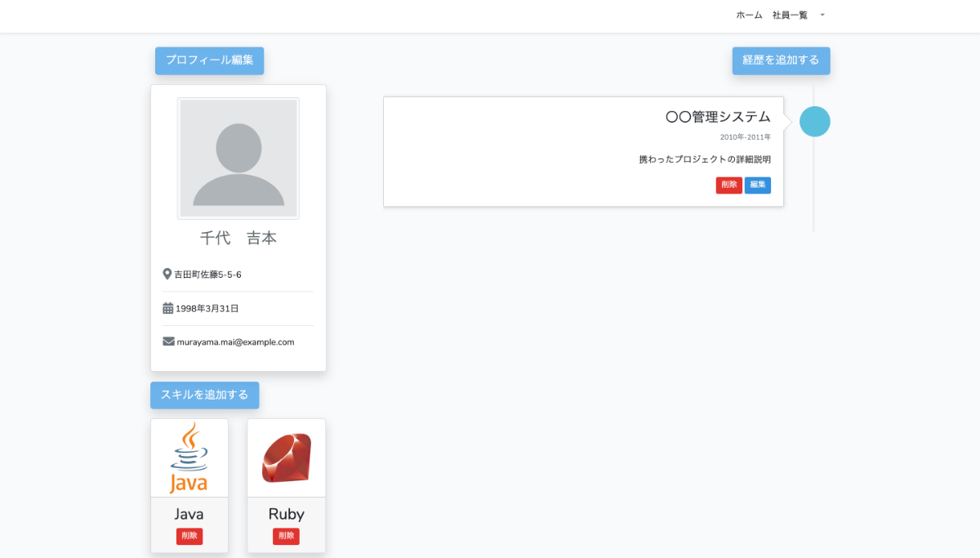Click the Ruby gem logo
The height and width of the screenshot is (558, 980).
pyautogui.click(x=286, y=458)
